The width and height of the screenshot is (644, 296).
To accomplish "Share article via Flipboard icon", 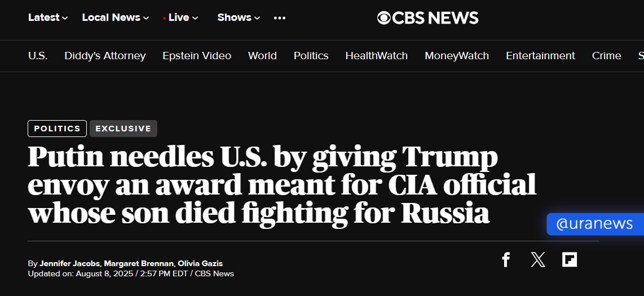I will 569,259.
